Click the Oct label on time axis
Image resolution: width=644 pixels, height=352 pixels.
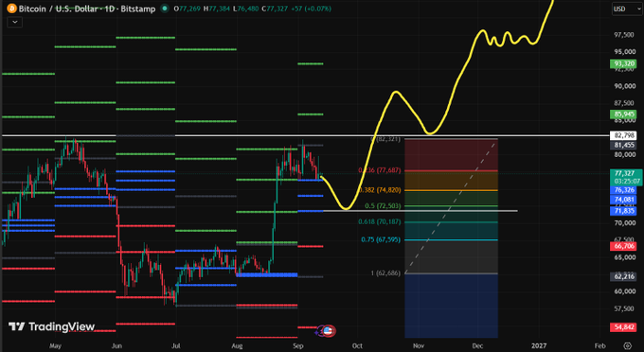357,345
